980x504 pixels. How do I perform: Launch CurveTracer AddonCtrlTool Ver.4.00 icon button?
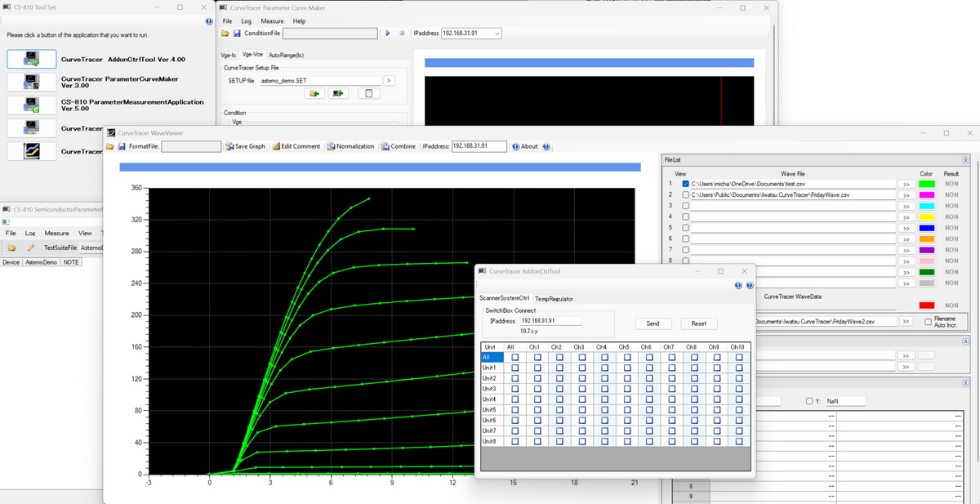pyautogui.click(x=32, y=59)
